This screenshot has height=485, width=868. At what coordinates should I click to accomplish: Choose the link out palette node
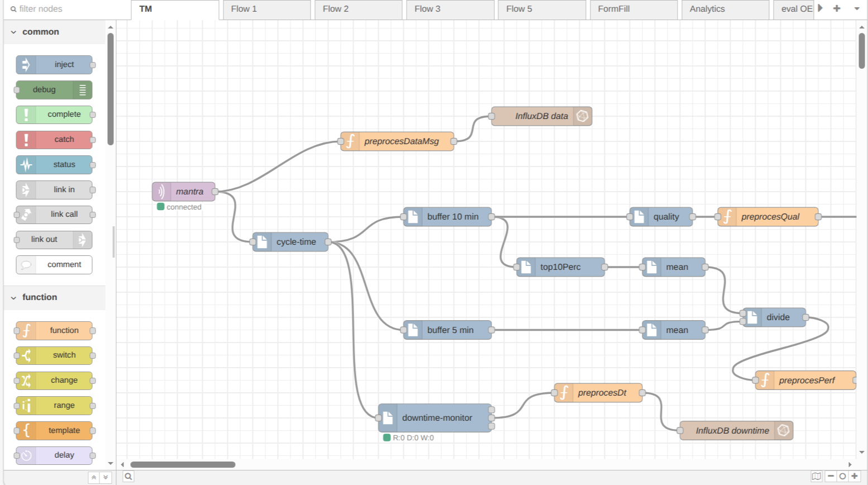click(x=54, y=240)
